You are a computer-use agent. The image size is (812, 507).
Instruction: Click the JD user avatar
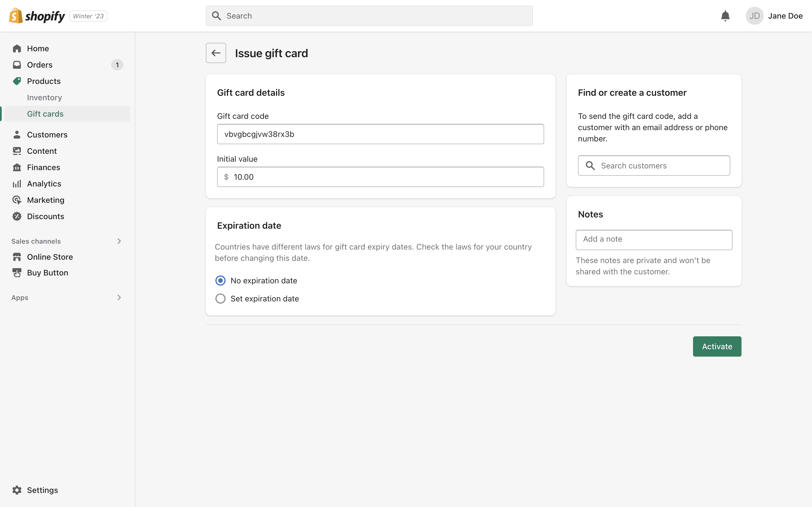pos(754,16)
